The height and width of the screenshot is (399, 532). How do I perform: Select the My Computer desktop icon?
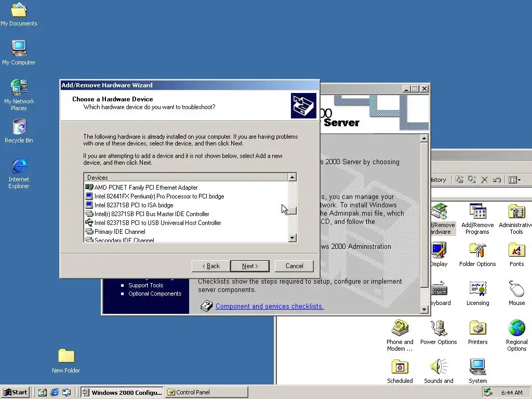(x=19, y=52)
